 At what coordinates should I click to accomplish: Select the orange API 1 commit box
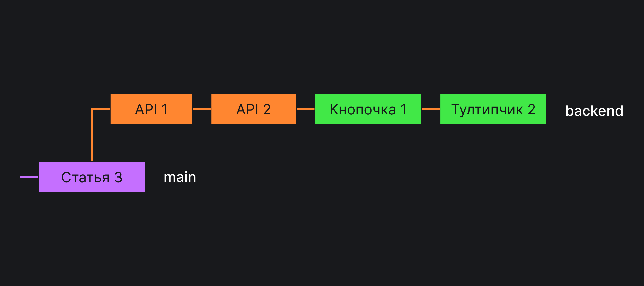(x=151, y=109)
